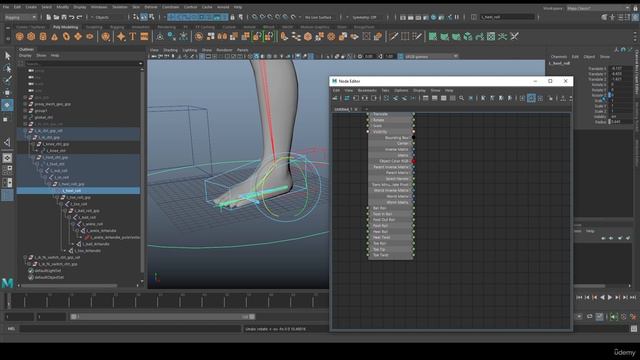The image size is (640, 360).
Task: Click the highlighted Rotate tool in toolbox
Action: click(7, 105)
